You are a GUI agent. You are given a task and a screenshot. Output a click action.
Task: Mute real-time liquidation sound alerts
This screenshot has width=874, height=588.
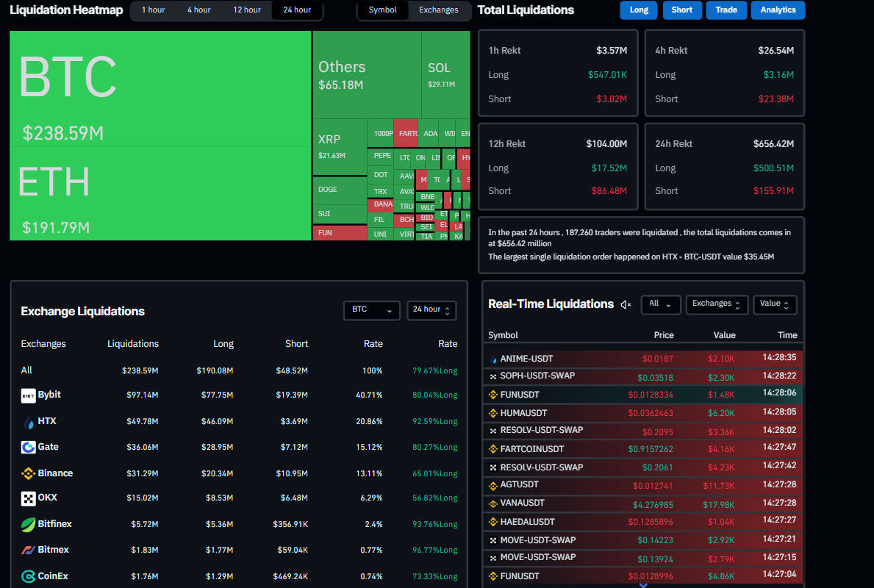(x=626, y=305)
